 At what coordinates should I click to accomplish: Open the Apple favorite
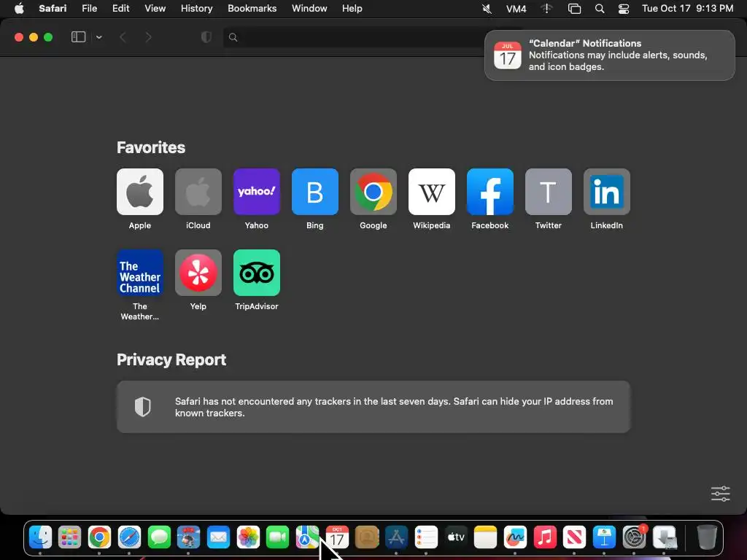(139, 192)
